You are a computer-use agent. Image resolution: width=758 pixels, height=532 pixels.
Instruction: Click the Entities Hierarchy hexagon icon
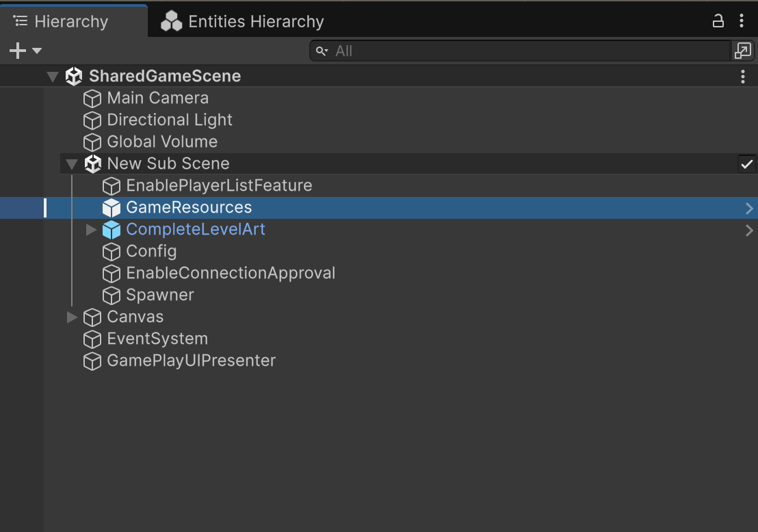click(x=171, y=21)
